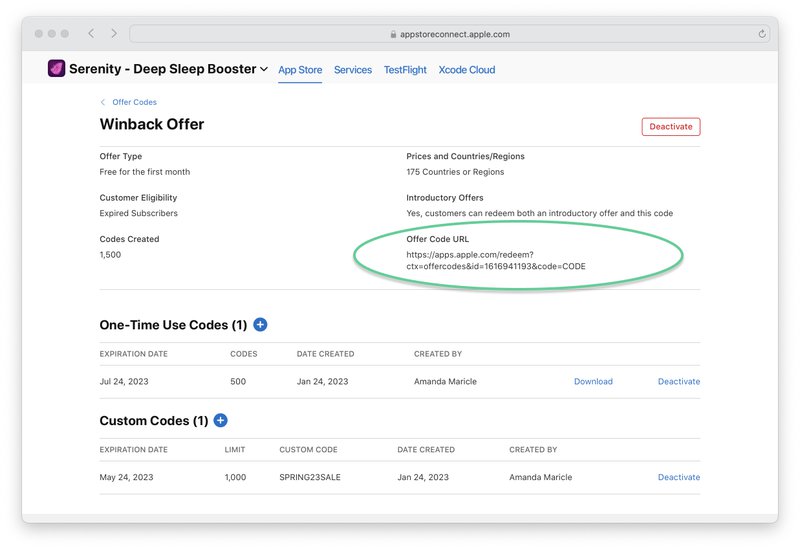Image resolution: width=800 pixels, height=550 pixels.
Task: Select the Offer Code URL text
Action: 496,260
